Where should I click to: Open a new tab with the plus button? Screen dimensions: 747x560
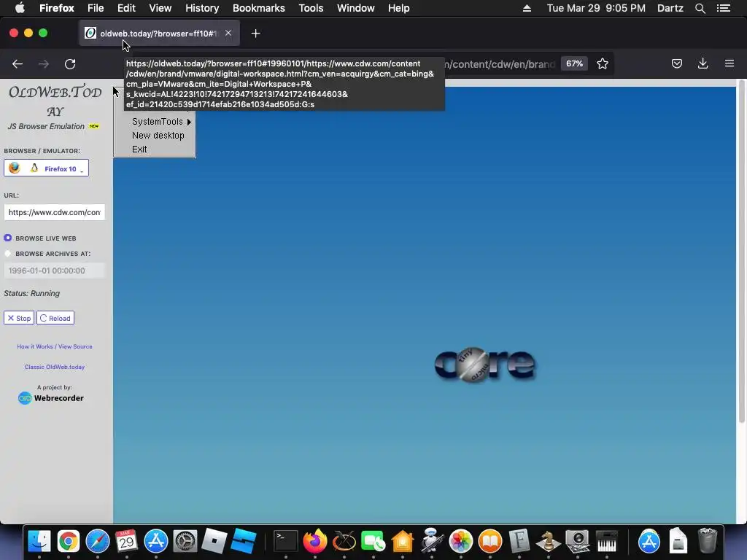pyautogui.click(x=256, y=34)
